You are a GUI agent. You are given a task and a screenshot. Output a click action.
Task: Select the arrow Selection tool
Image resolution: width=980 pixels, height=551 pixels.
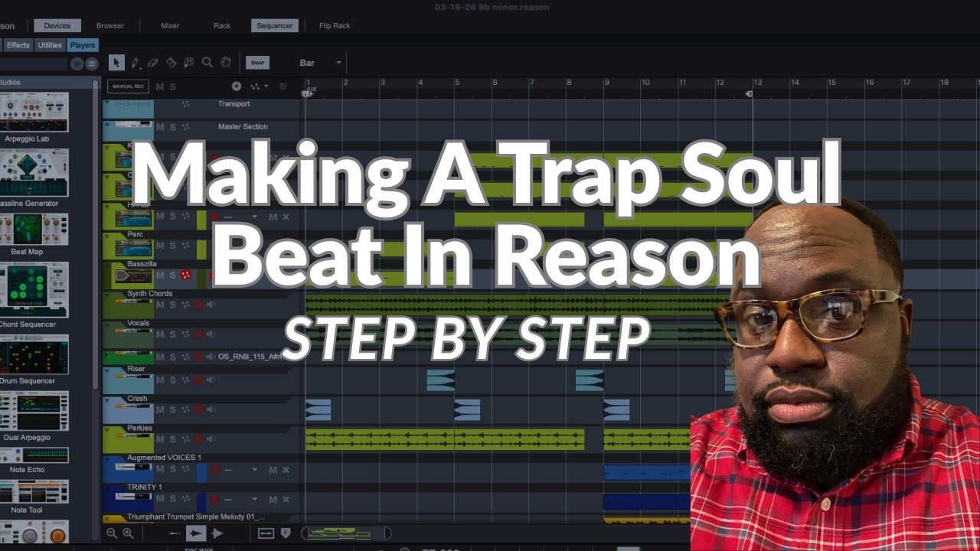pos(116,63)
